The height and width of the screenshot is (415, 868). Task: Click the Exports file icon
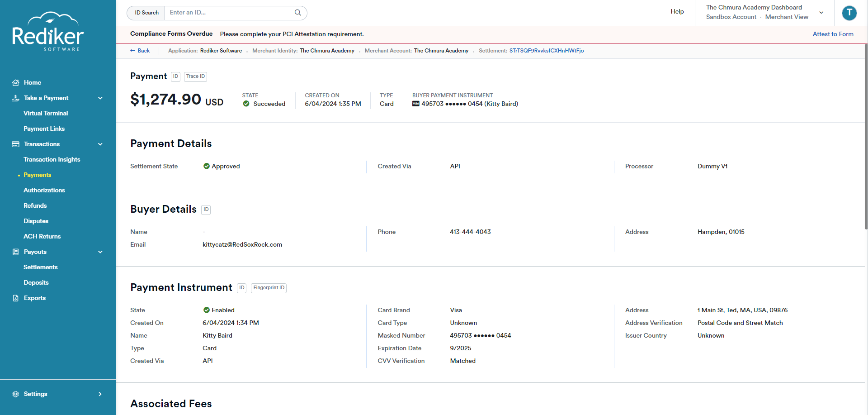pyautogui.click(x=15, y=298)
